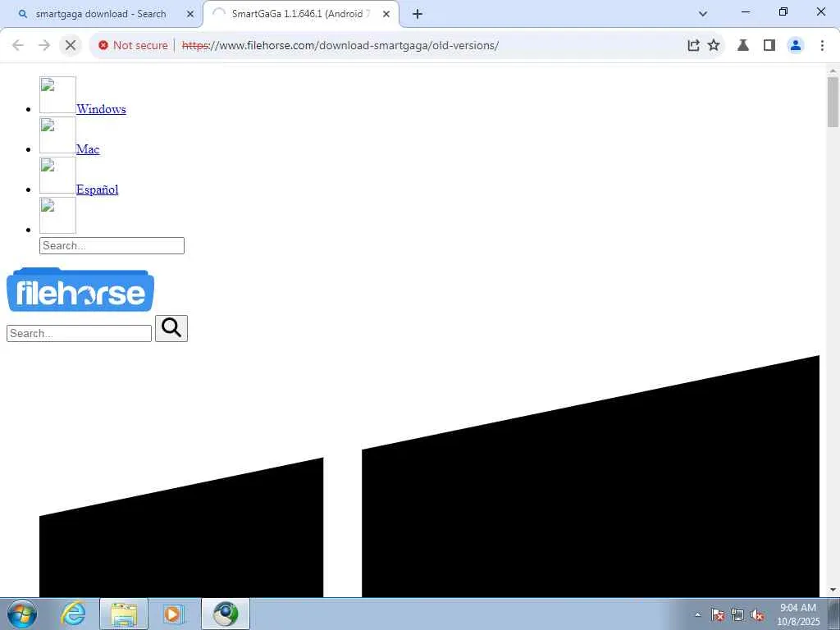This screenshot has height=630, width=840.
Task: Select the Chrome taskbar button
Action: click(x=226, y=614)
